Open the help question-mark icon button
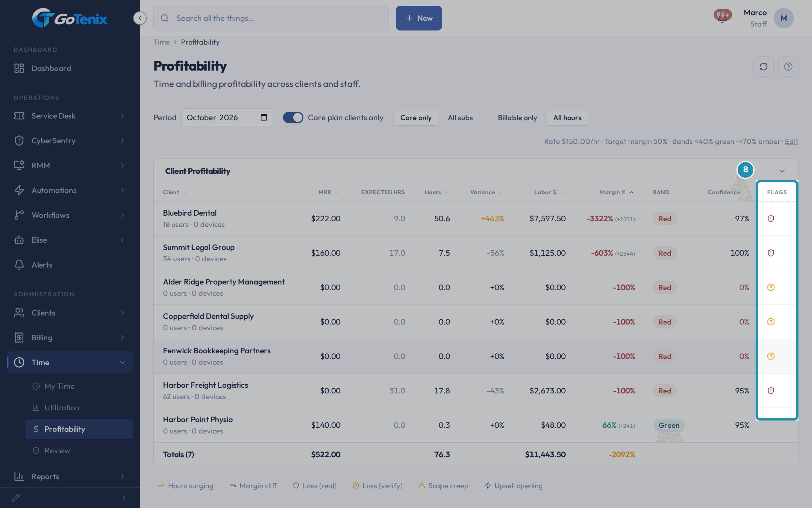The height and width of the screenshot is (508, 812). (x=788, y=67)
